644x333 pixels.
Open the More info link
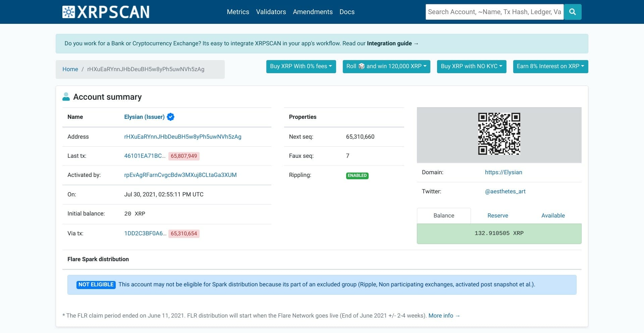point(444,316)
